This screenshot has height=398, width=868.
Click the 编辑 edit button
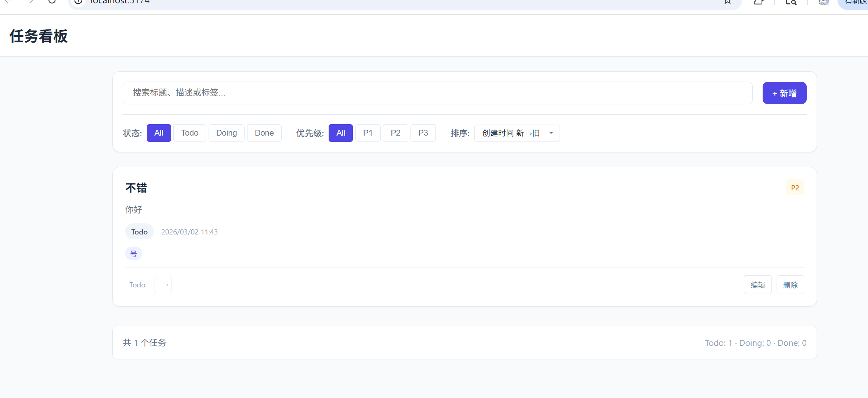[757, 285]
